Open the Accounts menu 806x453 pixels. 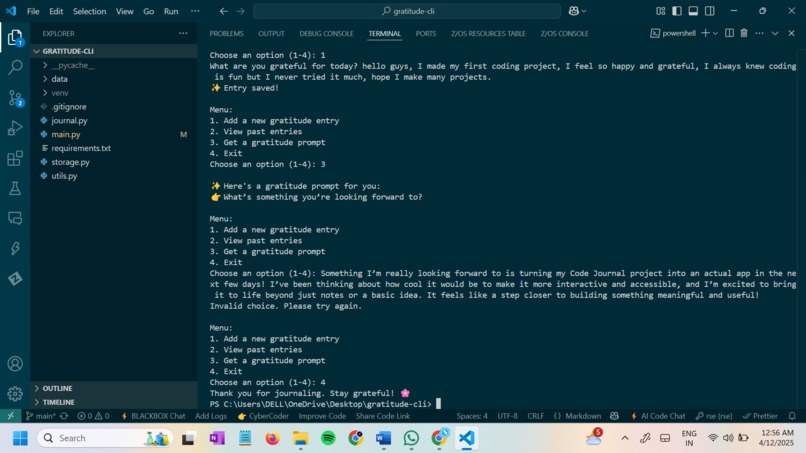coord(15,364)
